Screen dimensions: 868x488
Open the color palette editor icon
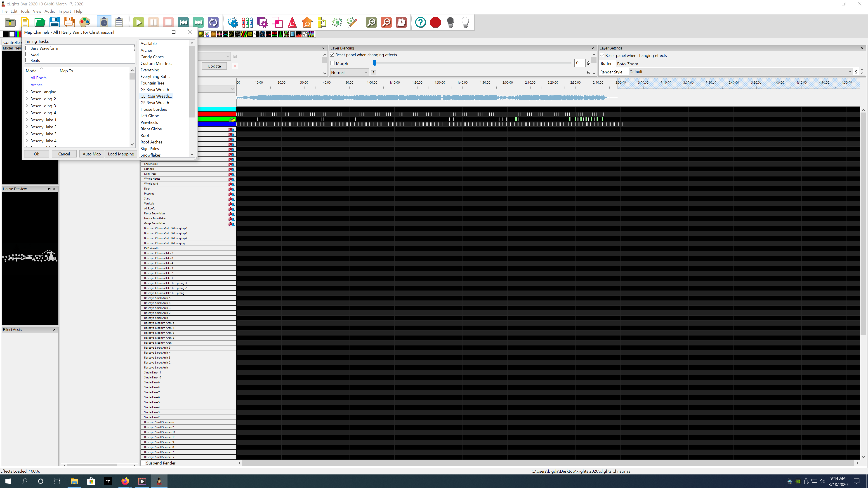click(85, 22)
